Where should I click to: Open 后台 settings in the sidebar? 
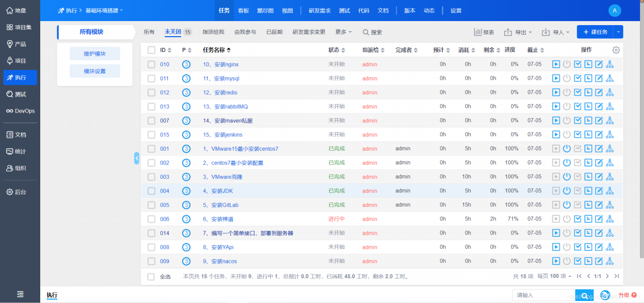[x=20, y=192]
